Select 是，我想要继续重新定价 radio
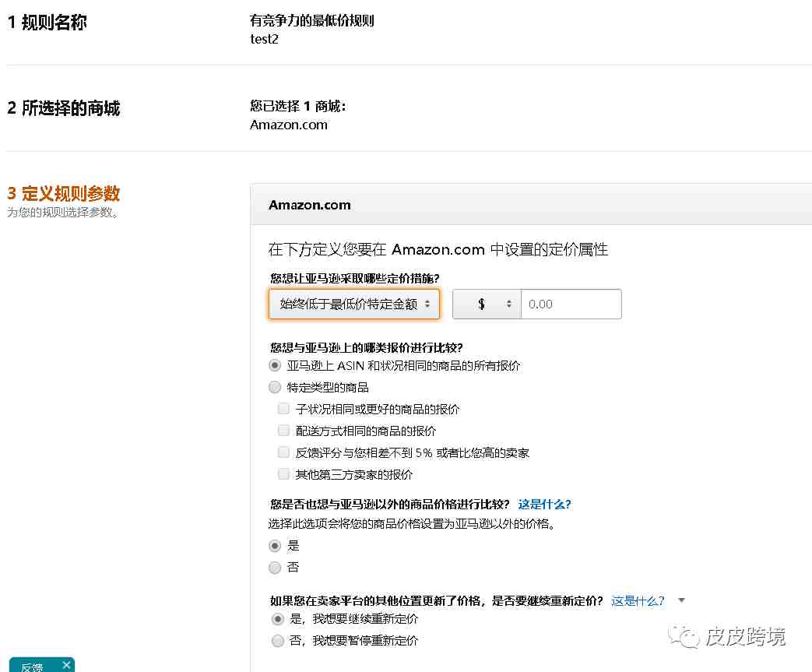Screen dimensions: 812x672 pyautogui.click(x=278, y=618)
